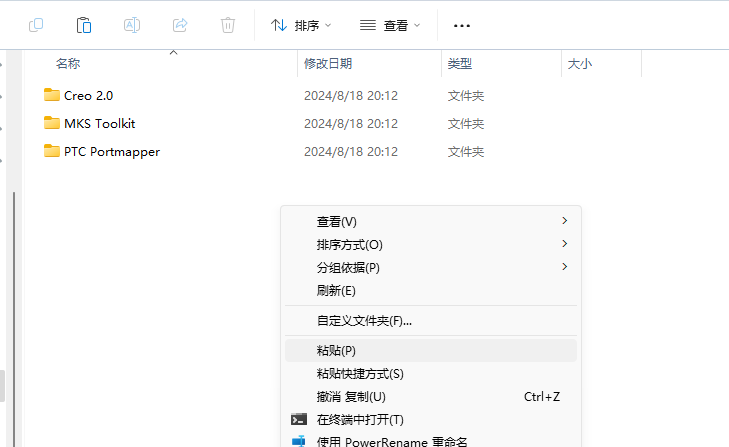Choose 撤消 复制(U) in context menu
The height and width of the screenshot is (447, 729).
431,397
